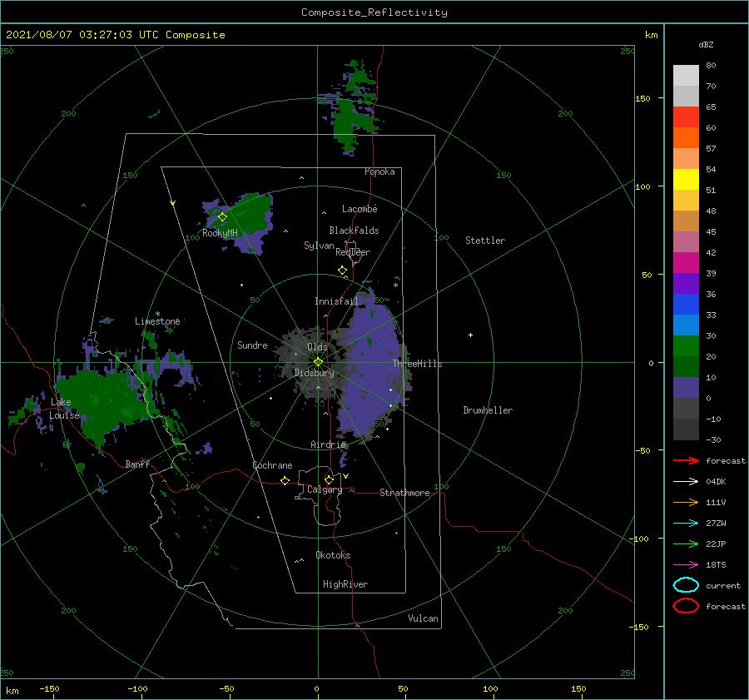Click the Composite_Reflectivity title
The height and width of the screenshot is (700, 749).
click(374, 12)
